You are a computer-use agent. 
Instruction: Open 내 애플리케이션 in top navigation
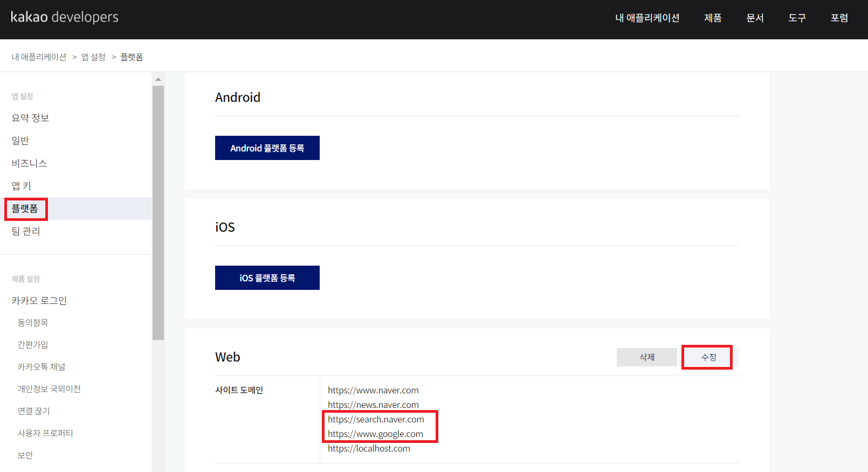pyautogui.click(x=647, y=18)
